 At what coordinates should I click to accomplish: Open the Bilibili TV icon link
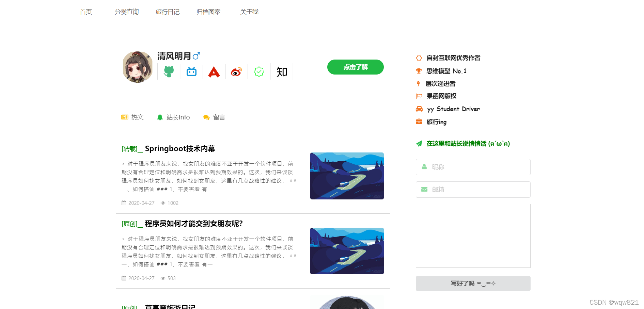(x=191, y=72)
